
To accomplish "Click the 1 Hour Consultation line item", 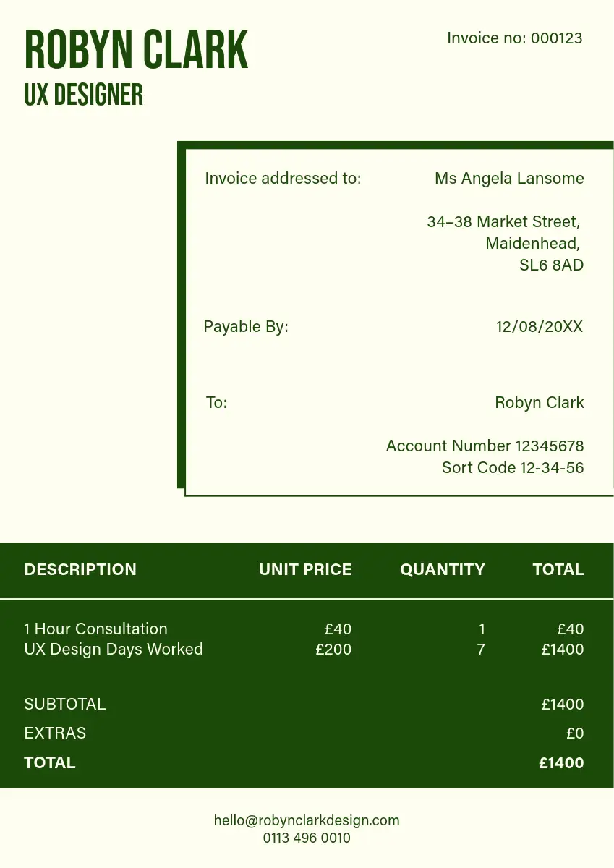I will pyautogui.click(x=95, y=629).
